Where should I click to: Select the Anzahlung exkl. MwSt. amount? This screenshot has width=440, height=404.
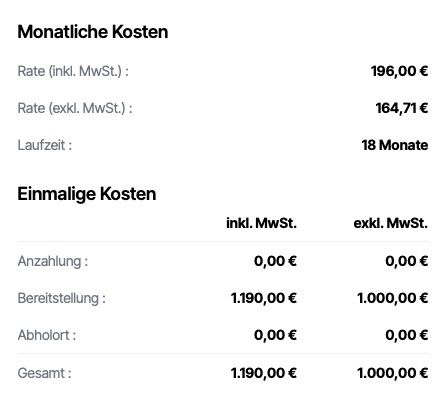click(x=407, y=261)
